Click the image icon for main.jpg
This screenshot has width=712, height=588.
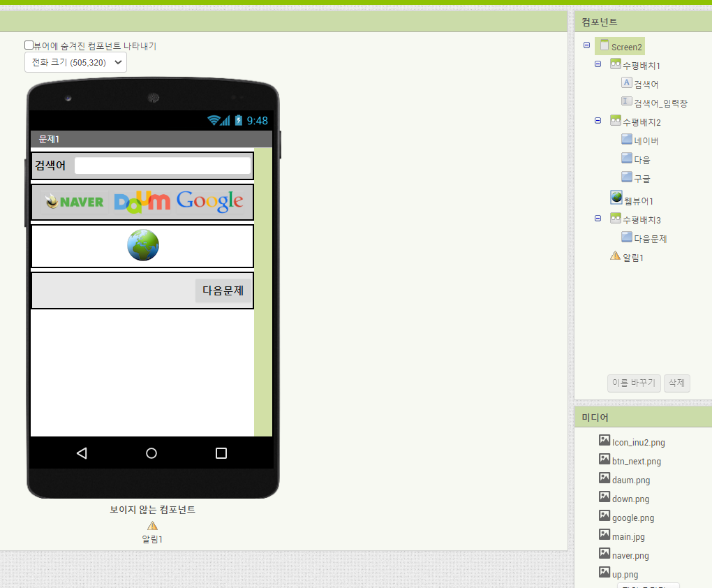[x=605, y=534]
